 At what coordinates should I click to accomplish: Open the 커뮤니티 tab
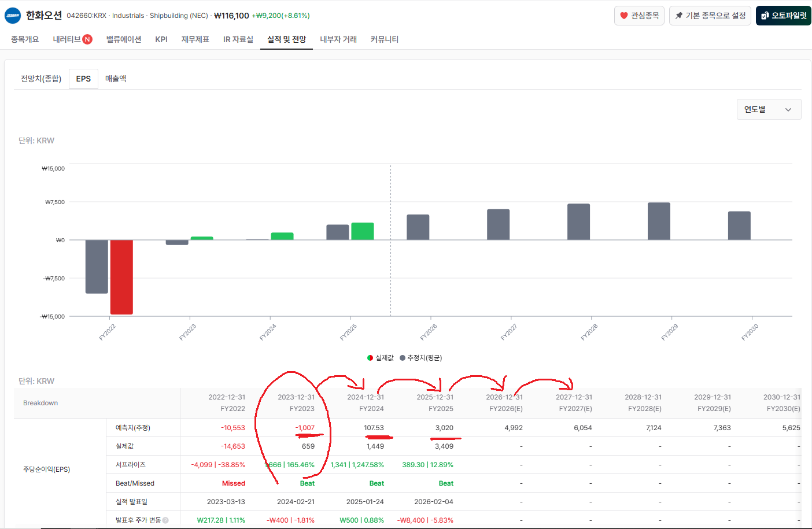coord(385,39)
